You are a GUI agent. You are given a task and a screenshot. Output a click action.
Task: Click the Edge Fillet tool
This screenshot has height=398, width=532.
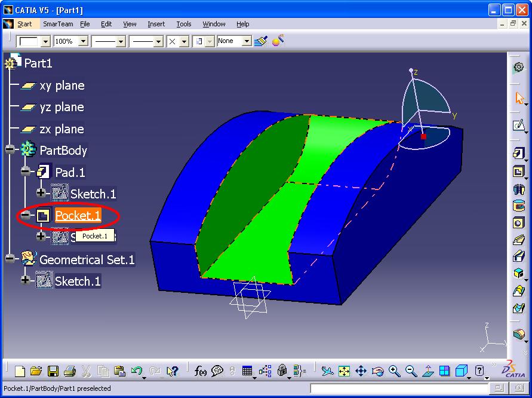point(518,334)
